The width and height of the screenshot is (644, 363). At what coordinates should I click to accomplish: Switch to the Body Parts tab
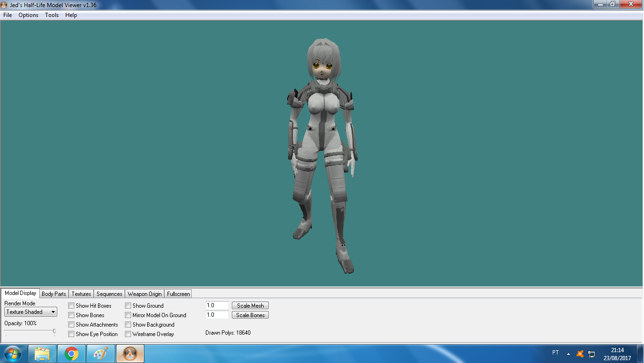pos(54,294)
